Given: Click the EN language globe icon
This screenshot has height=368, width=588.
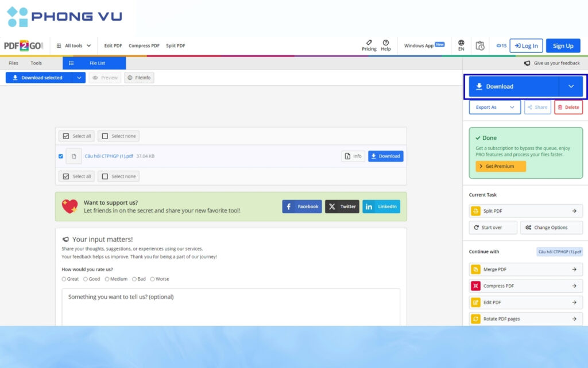Looking at the screenshot, I should point(461,43).
